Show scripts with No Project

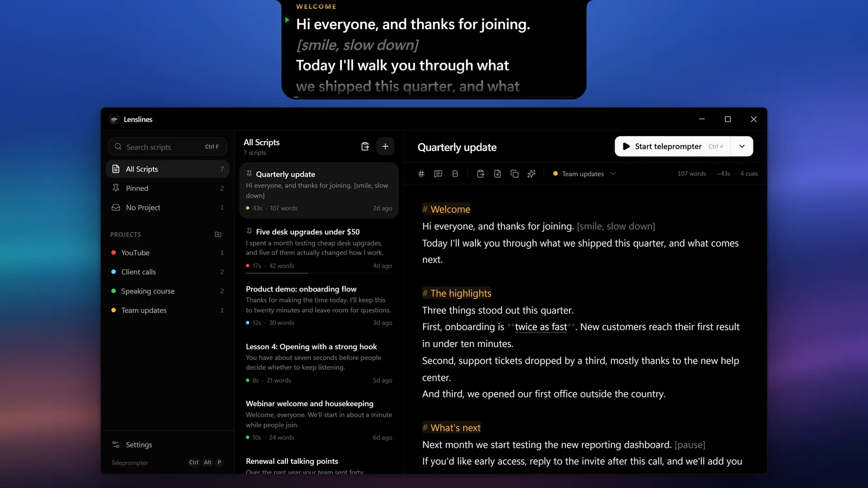(168, 207)
